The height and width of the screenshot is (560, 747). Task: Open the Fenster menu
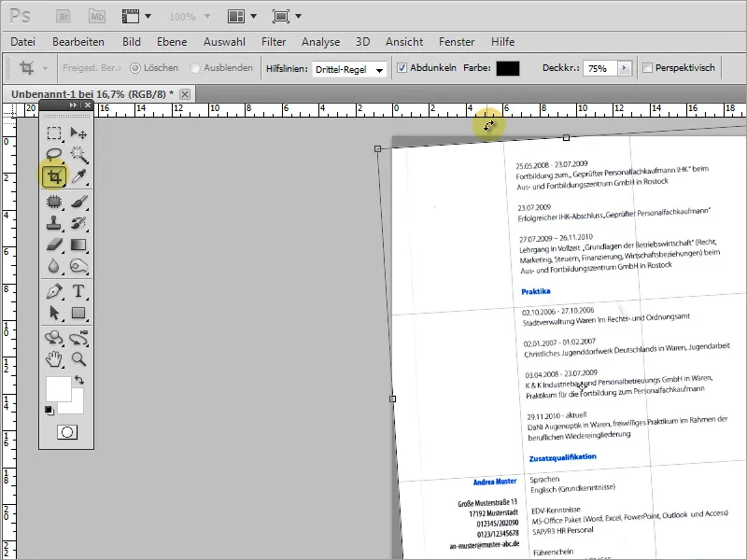457,42
